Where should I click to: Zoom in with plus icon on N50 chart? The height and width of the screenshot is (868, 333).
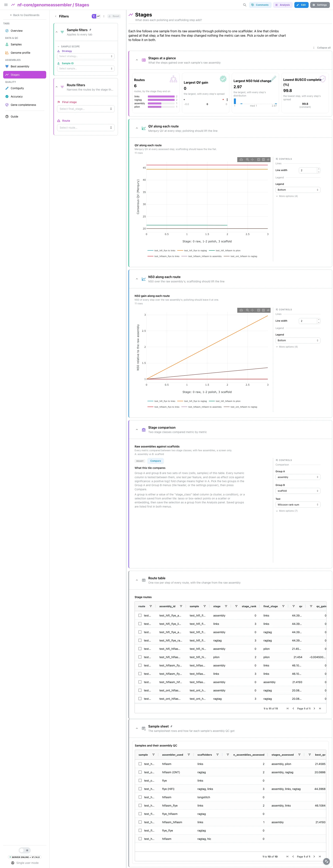tap(258, 310)
